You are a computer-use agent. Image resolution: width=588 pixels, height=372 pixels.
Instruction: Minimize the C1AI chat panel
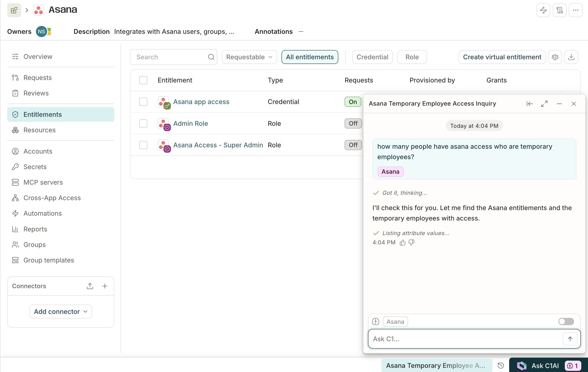pos(559,104)
